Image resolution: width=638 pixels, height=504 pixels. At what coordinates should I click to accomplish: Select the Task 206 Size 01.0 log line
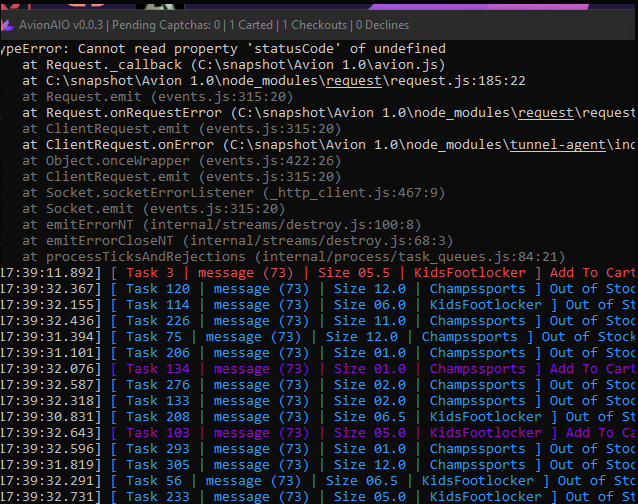pos(319,353)
